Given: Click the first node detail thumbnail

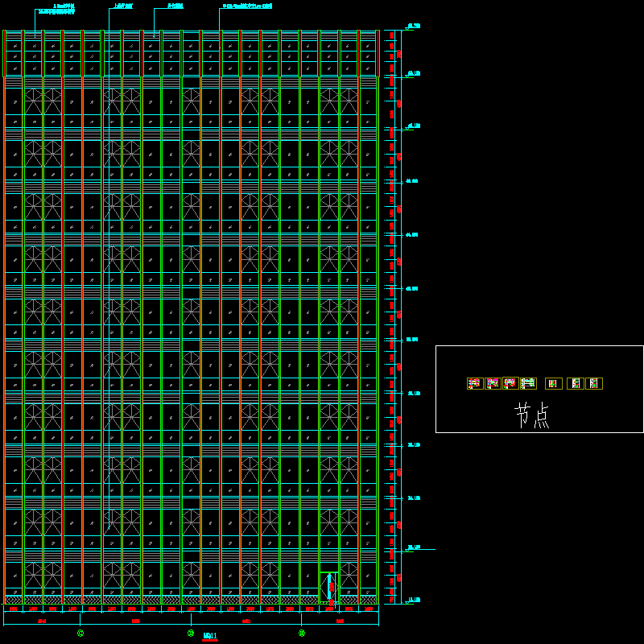Looking at the screenshot, I should [475, 383].
